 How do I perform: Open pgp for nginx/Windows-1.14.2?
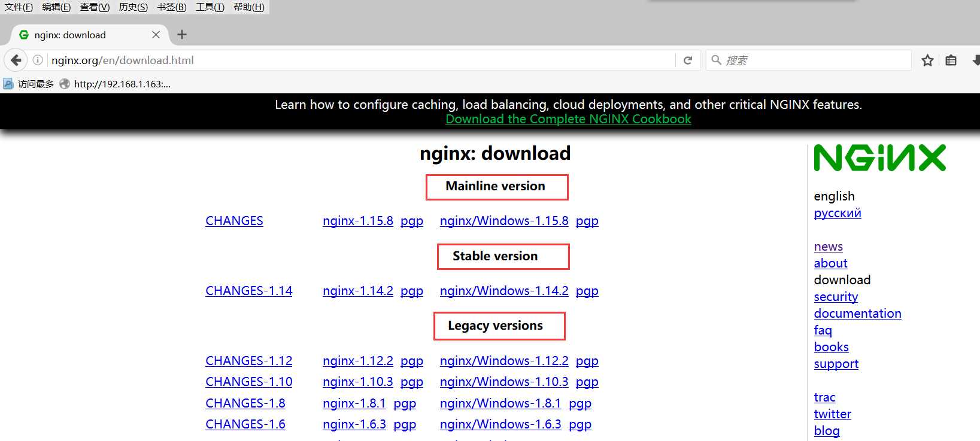(587, 291)
